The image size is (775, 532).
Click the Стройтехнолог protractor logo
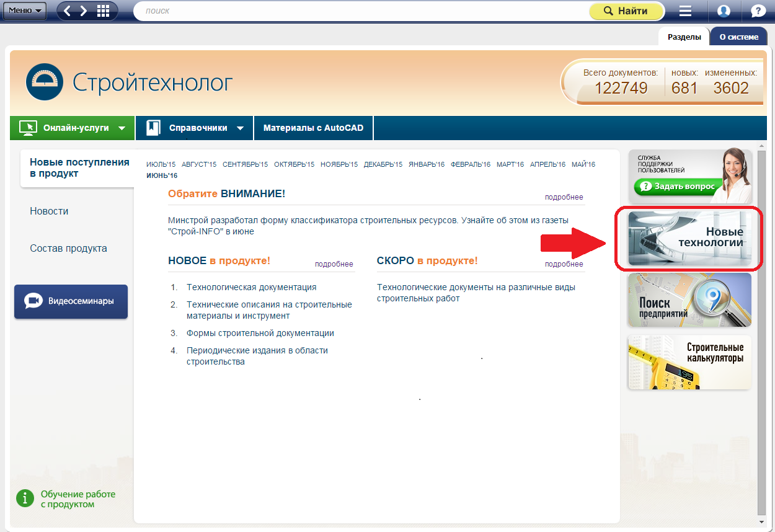(x=44, y=82)
